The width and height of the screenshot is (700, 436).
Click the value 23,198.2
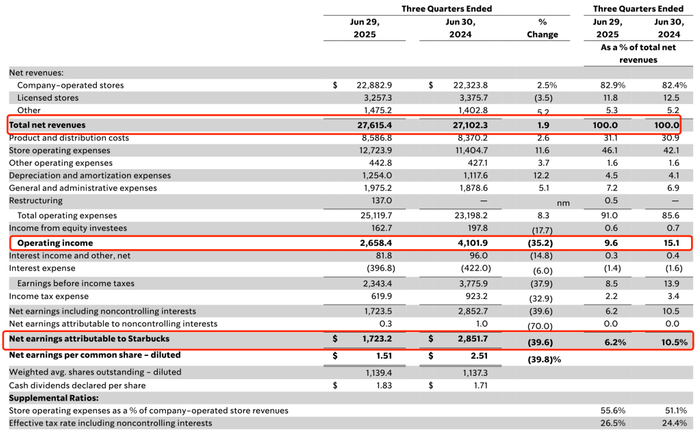coord(471,216)
